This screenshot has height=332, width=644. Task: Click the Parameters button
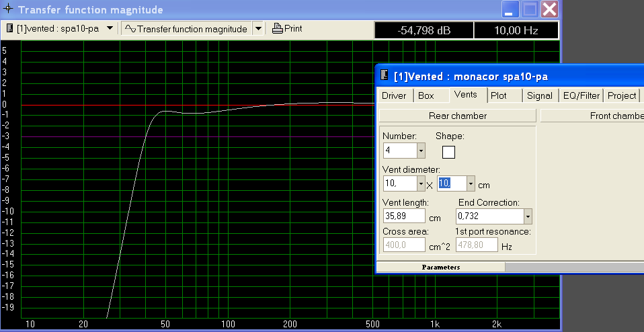(441, 267)
